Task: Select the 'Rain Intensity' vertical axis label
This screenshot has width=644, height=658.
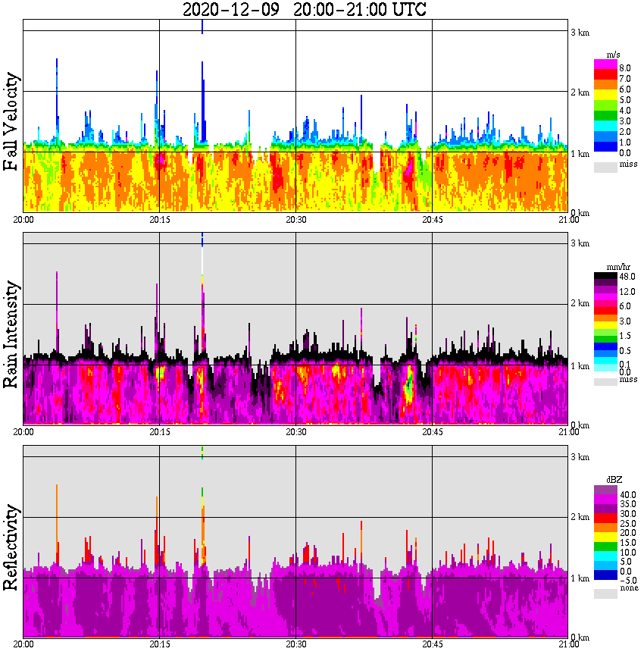Action: (11, 334)
